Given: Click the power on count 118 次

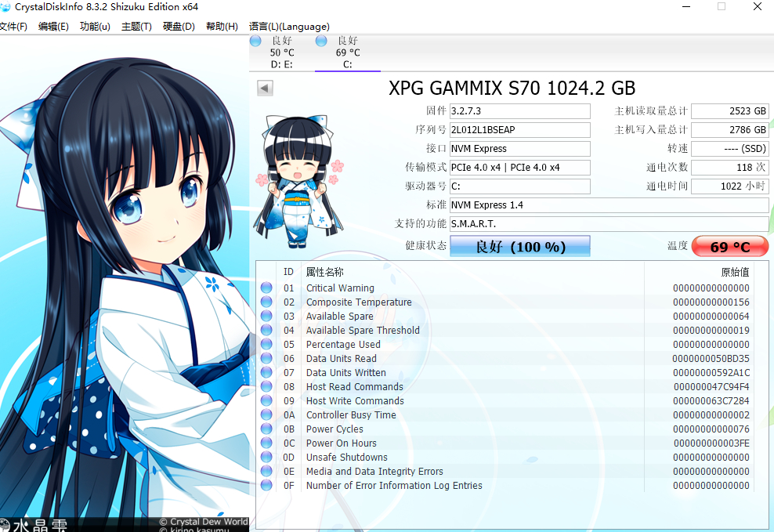Looking at the screenshot, I should point(730,168).
